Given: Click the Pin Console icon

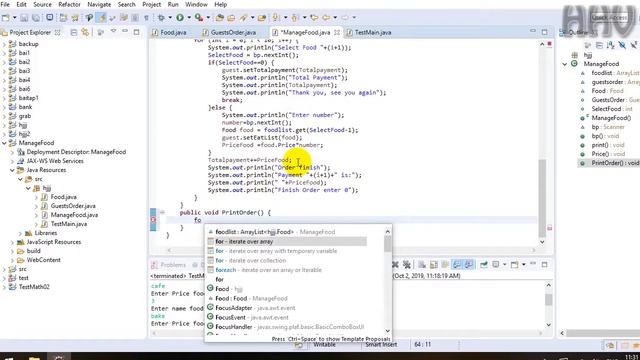Looking at the screenshot, I should click(484, 264).
